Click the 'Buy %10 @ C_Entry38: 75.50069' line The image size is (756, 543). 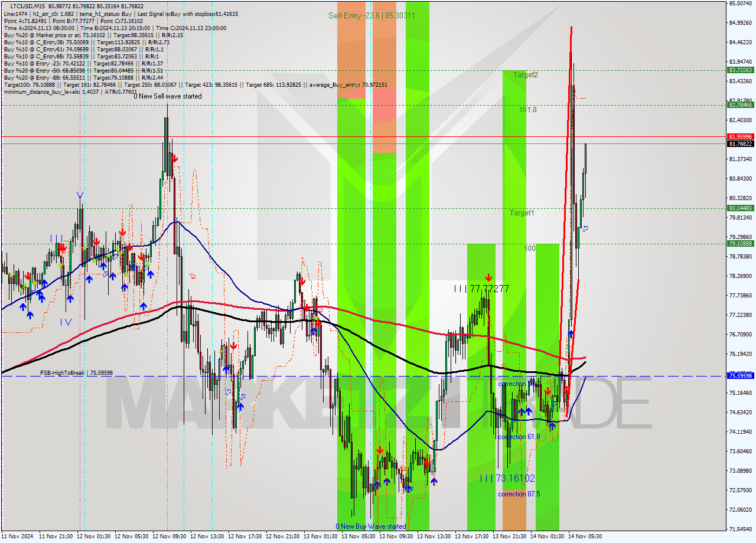pos(87,42)
